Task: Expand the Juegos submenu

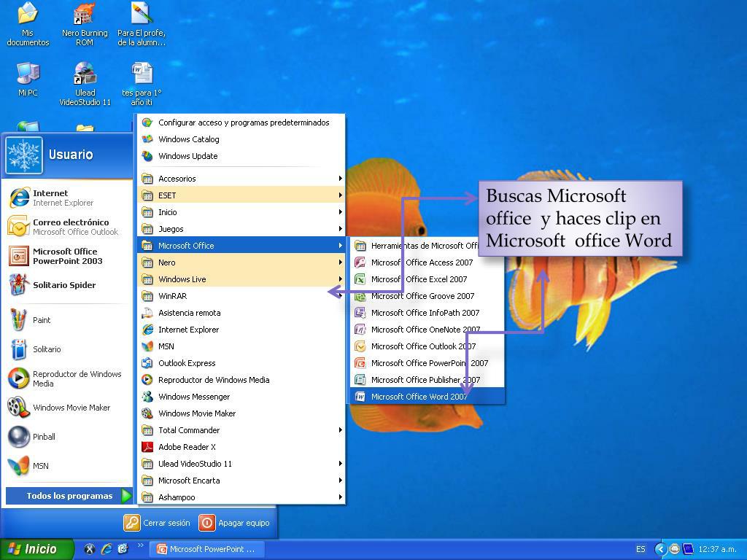Action: pos(241,228)
